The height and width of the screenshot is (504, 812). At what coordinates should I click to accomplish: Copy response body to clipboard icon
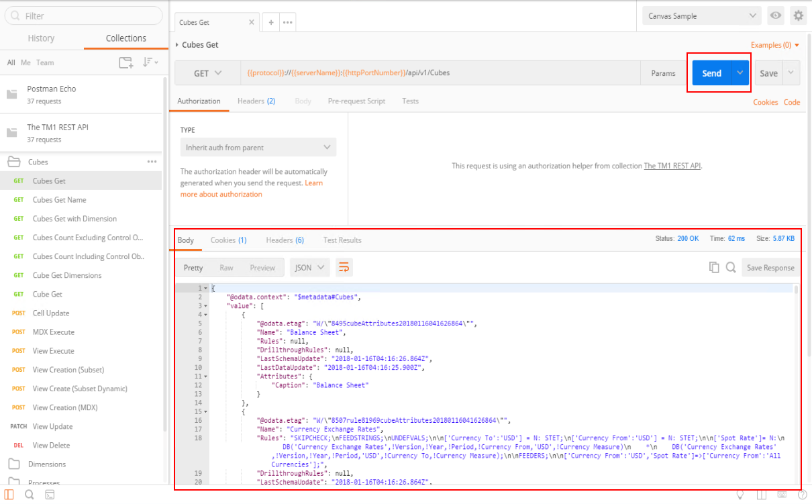pos(714,268)
